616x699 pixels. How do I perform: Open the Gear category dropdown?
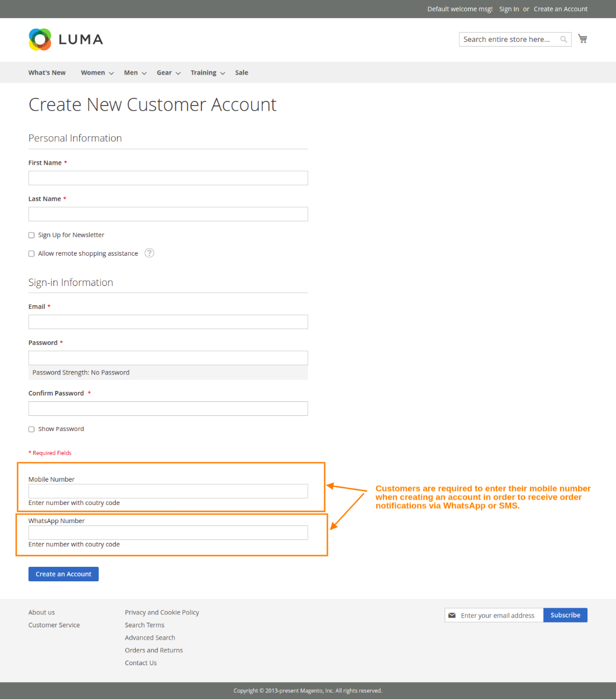click(164, 72)
